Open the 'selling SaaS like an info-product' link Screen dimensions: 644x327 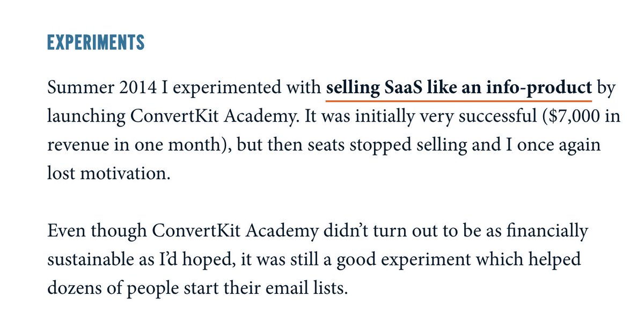(459, 88)
